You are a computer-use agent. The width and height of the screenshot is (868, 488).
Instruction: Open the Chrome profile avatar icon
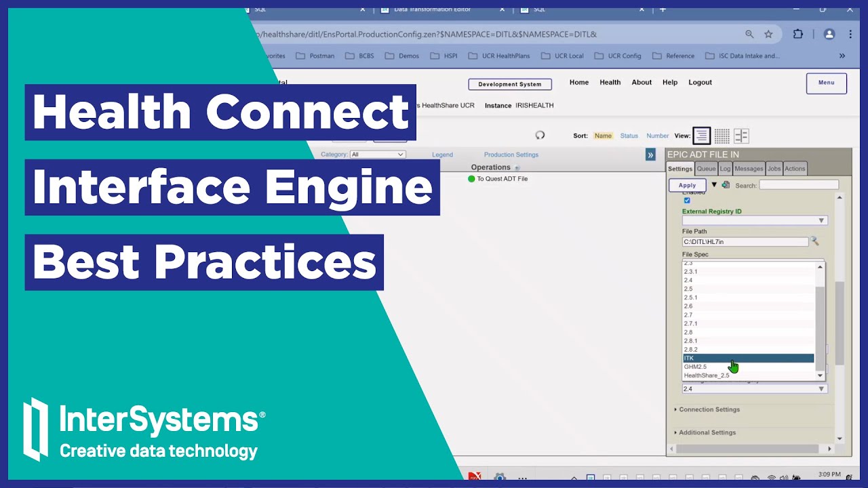(x=829, y=34)
